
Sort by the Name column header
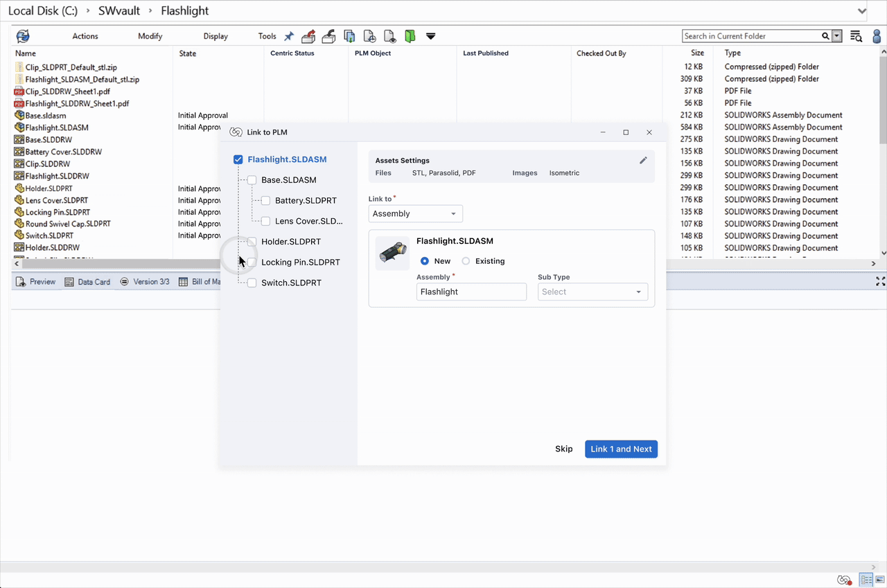(26, 53)
